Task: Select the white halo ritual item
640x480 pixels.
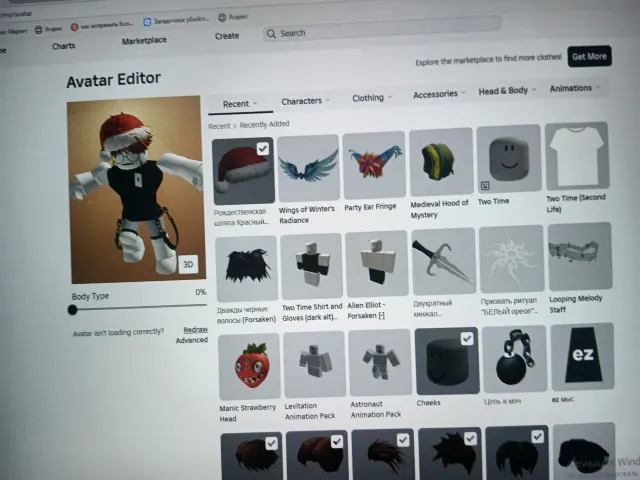Action: click(512, 259)
